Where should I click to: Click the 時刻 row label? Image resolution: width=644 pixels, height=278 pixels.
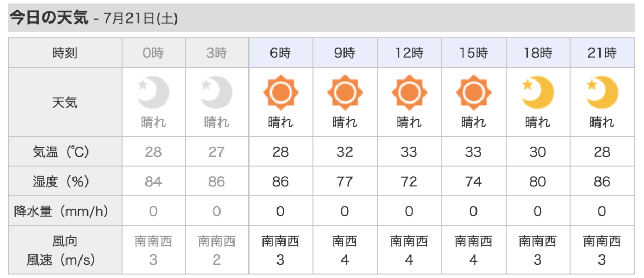[65, 53]
